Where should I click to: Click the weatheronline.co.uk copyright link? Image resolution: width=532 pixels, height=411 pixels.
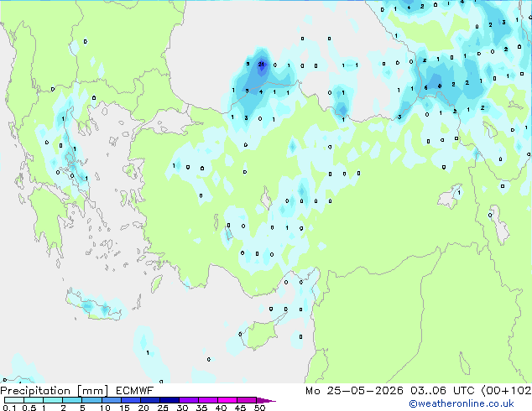coord(462,403)
